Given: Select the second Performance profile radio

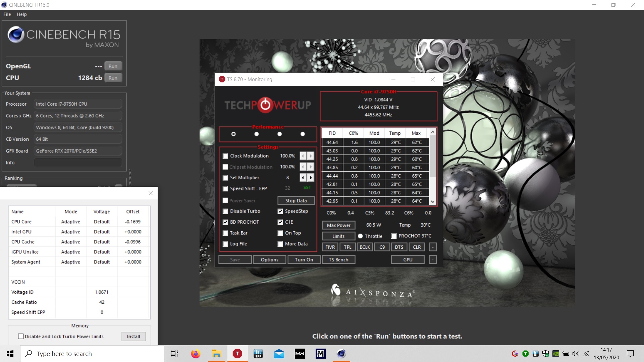Looking at the screenshot, I should (x=257, y=134).
